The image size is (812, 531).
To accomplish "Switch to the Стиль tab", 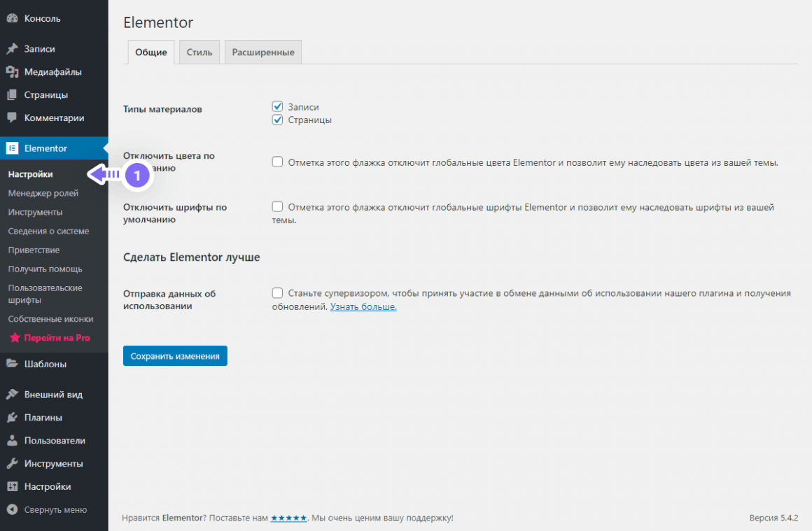I will [199, 52].
